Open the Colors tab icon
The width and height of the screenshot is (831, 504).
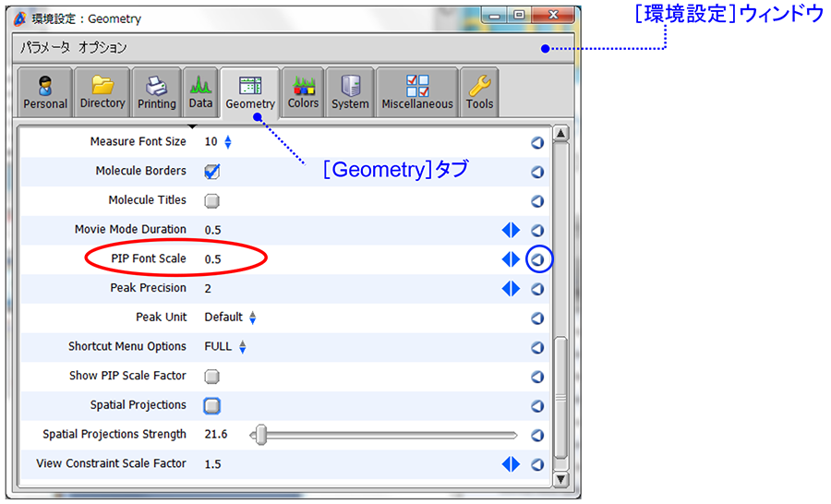pos(303,93)
